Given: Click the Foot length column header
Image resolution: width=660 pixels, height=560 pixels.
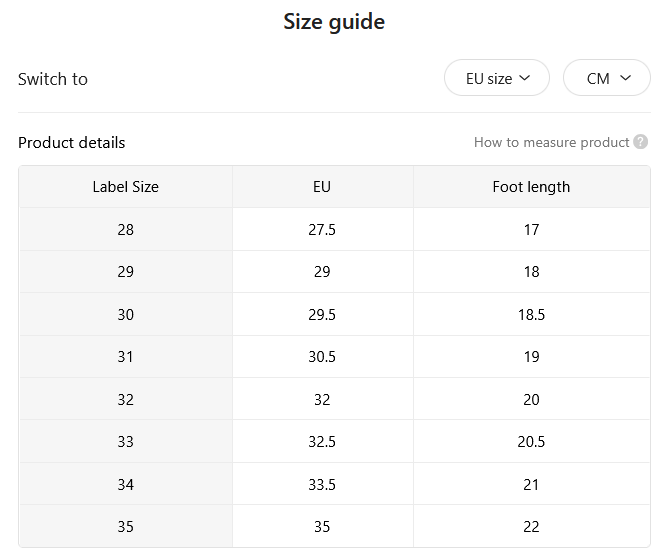Looking at the screenshot, I should (x=531, y=187).
